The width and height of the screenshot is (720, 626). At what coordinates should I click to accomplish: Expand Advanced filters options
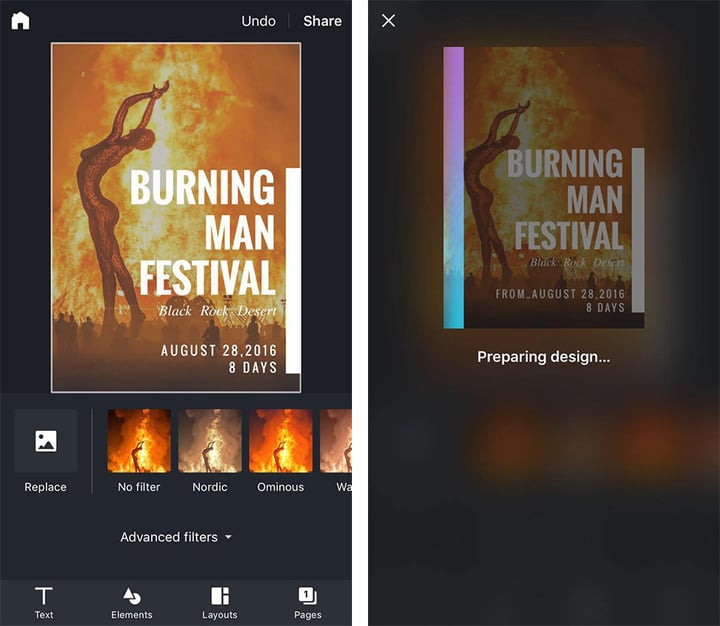(176, 537)
